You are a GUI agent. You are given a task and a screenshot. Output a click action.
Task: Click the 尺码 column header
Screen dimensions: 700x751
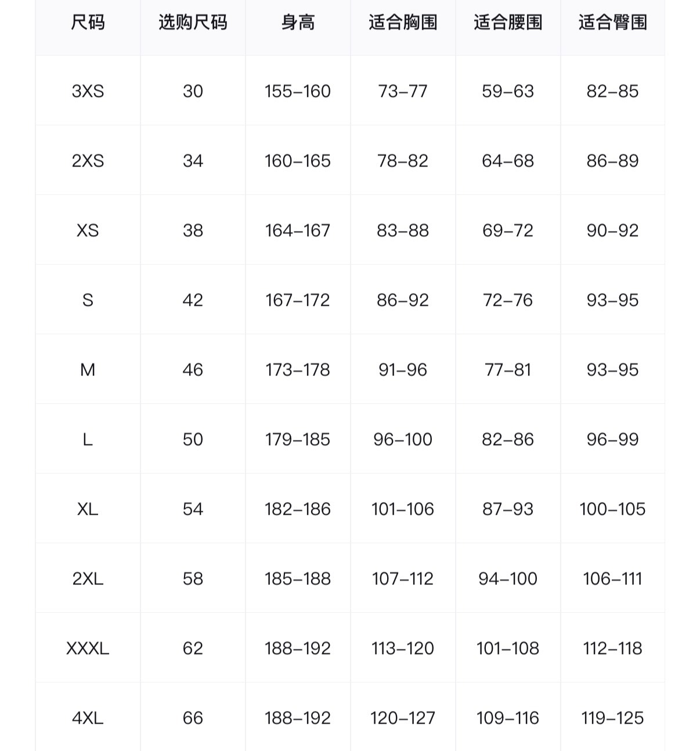click(88, 23)
